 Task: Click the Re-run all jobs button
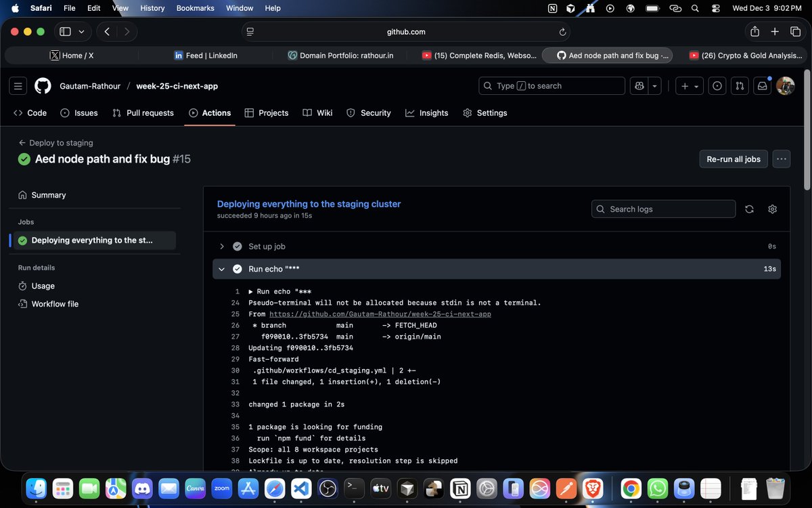pos(733,158)
